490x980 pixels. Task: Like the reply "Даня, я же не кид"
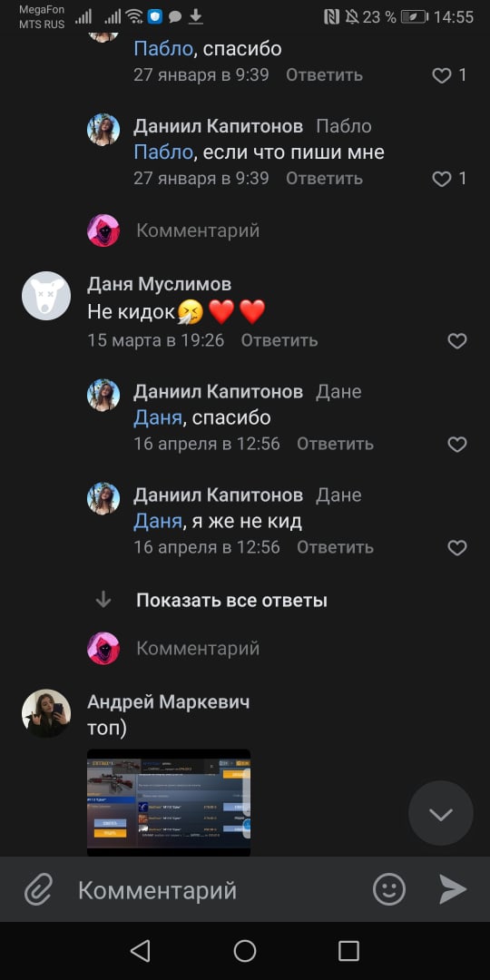click(457, 547)
